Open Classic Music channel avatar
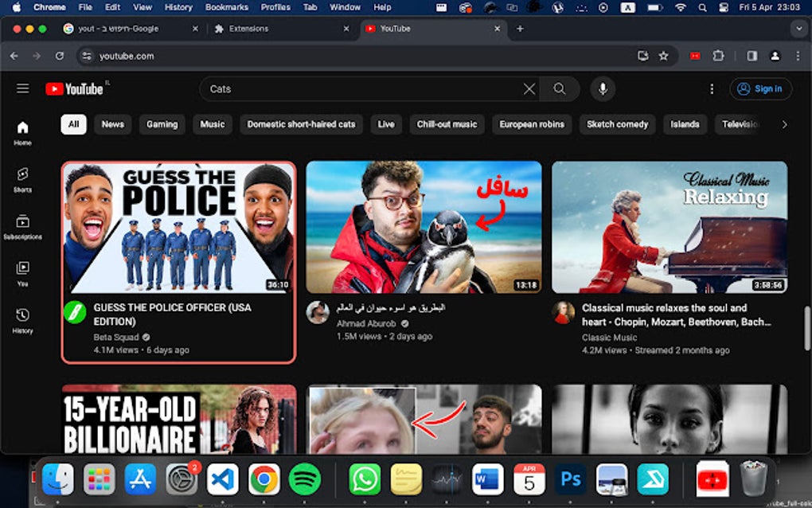The width and height of the screenshot is (812, 508). pyautogui.click(x=563, y=312)
